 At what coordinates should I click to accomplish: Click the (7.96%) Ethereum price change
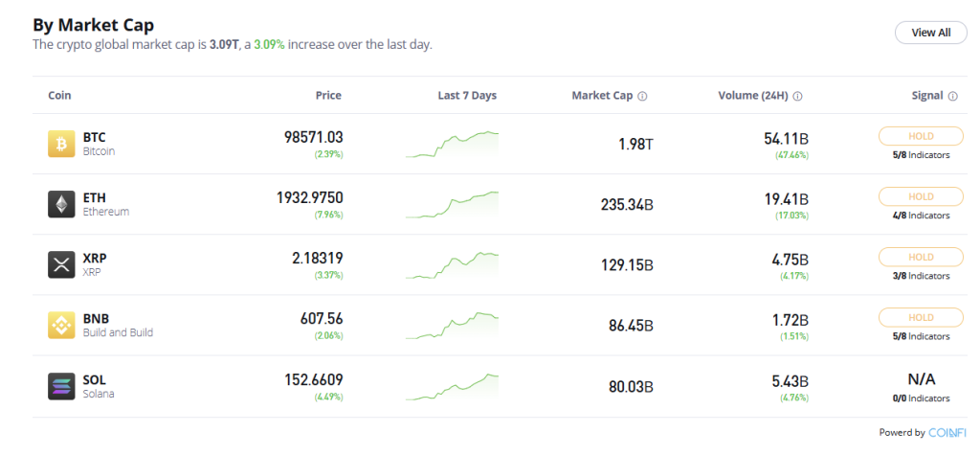pyautogui.click(x=329, y=215)
